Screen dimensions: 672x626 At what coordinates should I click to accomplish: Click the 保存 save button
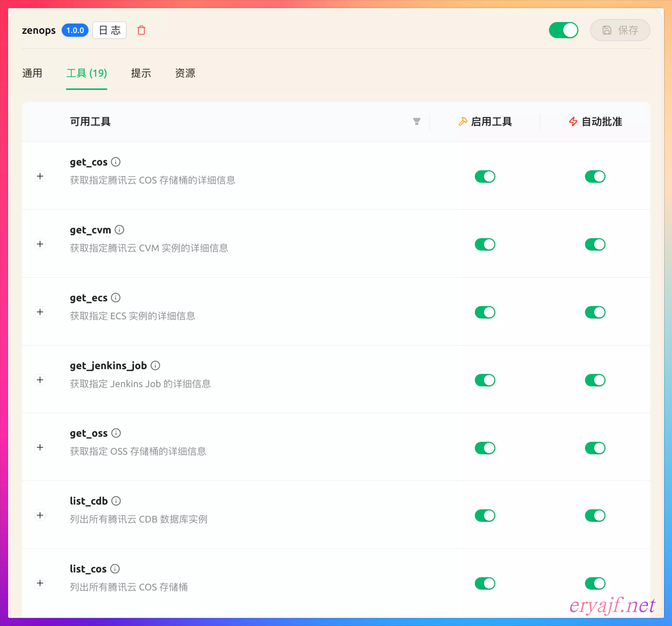pyautogui.click(x=620, y=30)
